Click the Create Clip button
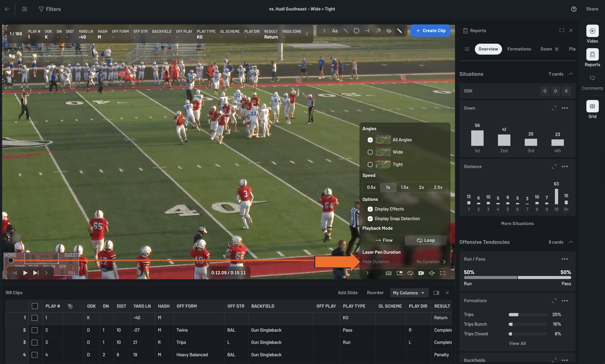 [430, 31]
